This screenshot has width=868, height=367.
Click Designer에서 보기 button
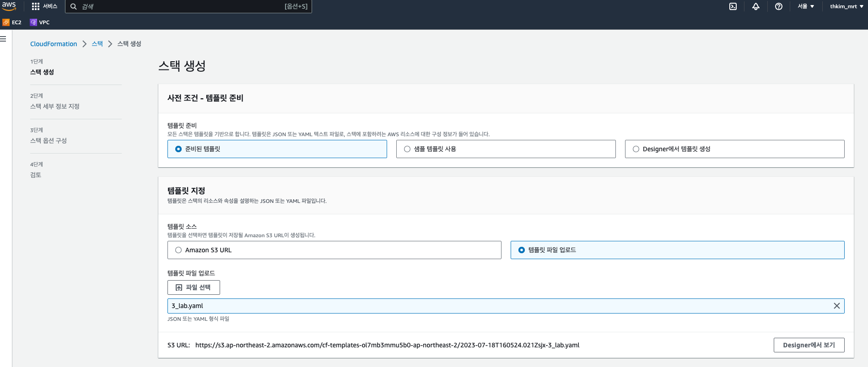(x=809, y=345)
